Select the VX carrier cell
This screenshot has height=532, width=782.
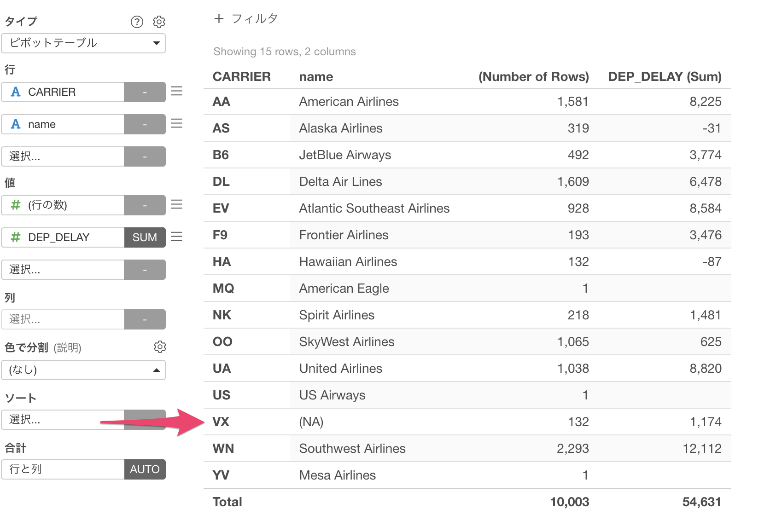(221, 422)
